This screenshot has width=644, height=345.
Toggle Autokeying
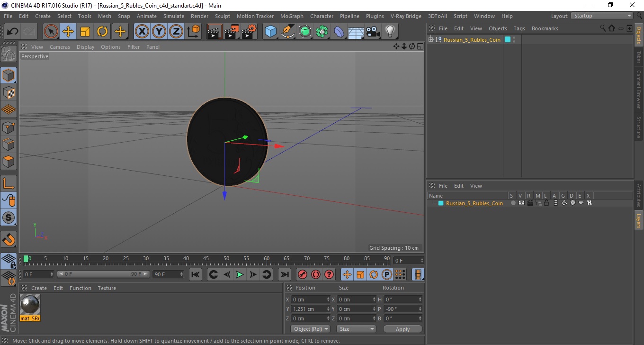316,274
